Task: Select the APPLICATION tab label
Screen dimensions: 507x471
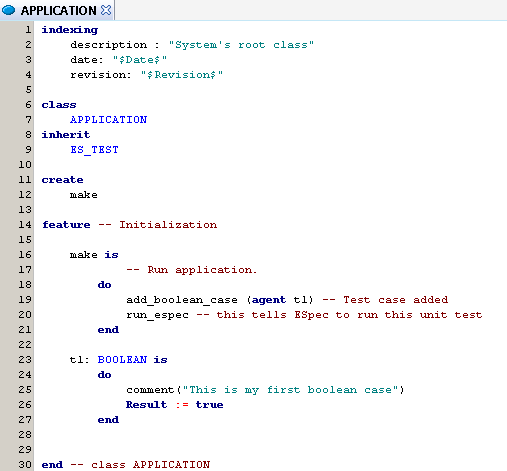Action: coord(59,11)
